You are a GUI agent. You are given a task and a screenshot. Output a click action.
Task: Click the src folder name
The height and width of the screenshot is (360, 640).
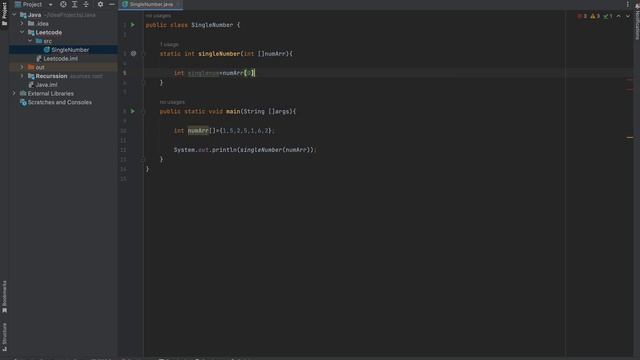48,41
